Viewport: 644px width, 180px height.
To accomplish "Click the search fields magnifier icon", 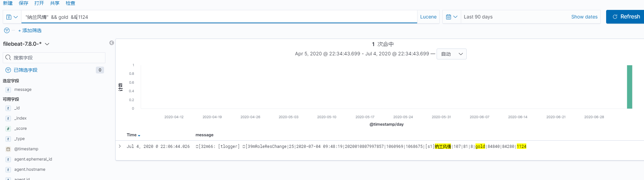I will 8,58.
